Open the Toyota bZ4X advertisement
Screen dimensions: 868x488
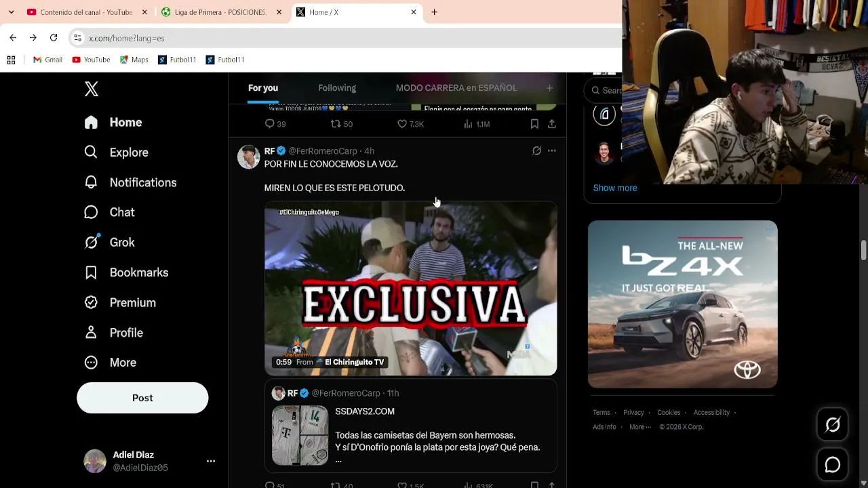(683, 304)
